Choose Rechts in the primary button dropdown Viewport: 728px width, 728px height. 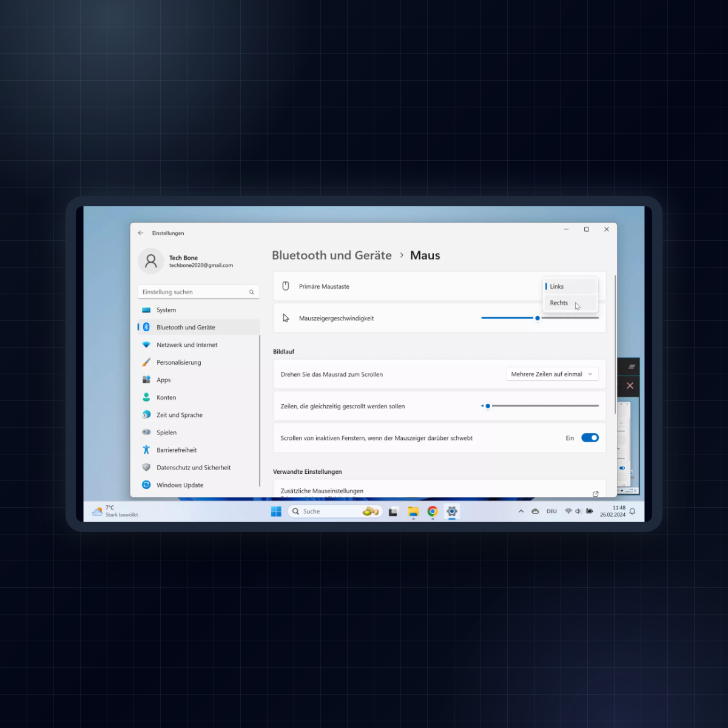point(570,303)
